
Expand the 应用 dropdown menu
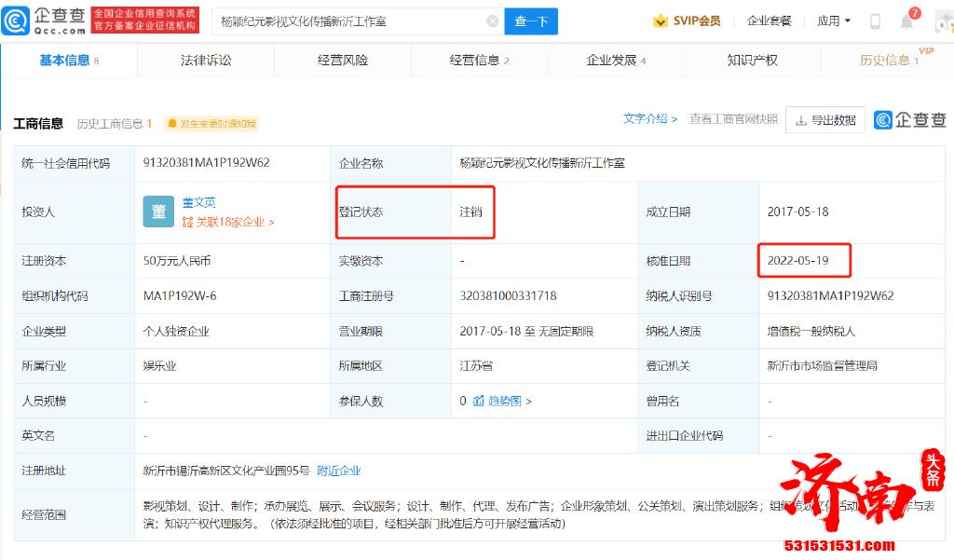point(834,21)
